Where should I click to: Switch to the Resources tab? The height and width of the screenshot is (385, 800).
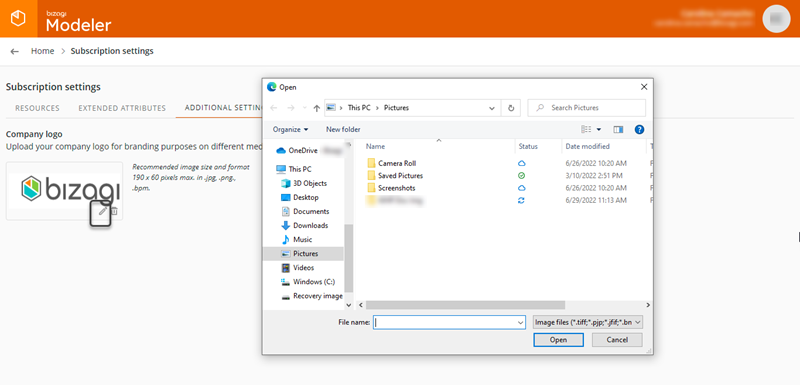point(37,108)
